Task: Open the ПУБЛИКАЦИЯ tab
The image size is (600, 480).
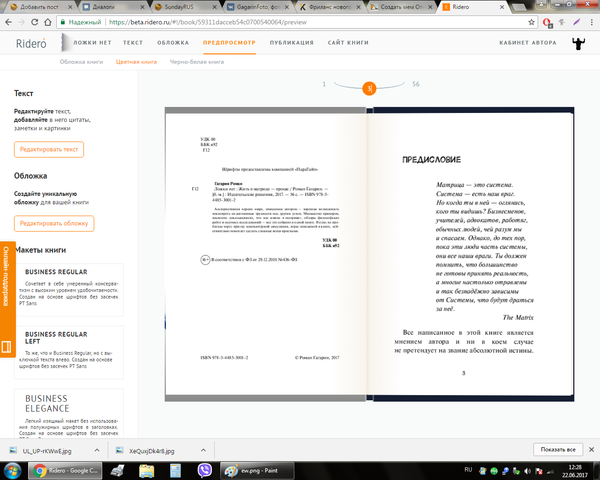Action: 291,44
